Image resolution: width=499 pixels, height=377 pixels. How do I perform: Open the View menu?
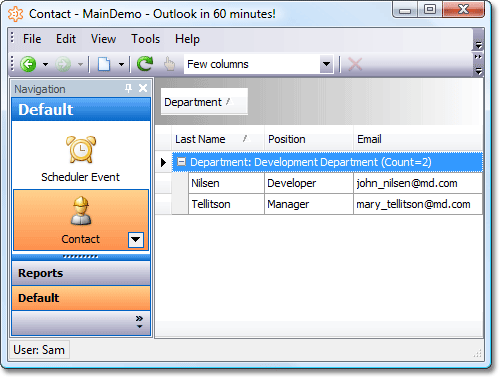(103, 39)
